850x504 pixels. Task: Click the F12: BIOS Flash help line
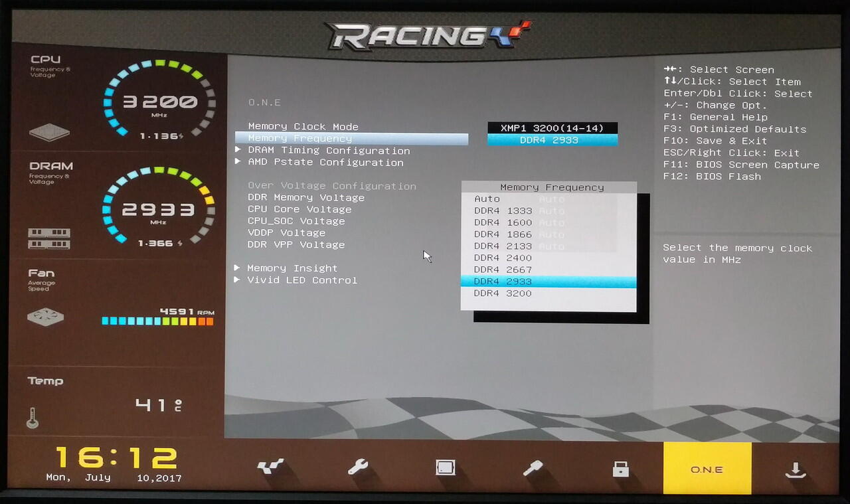712,177
